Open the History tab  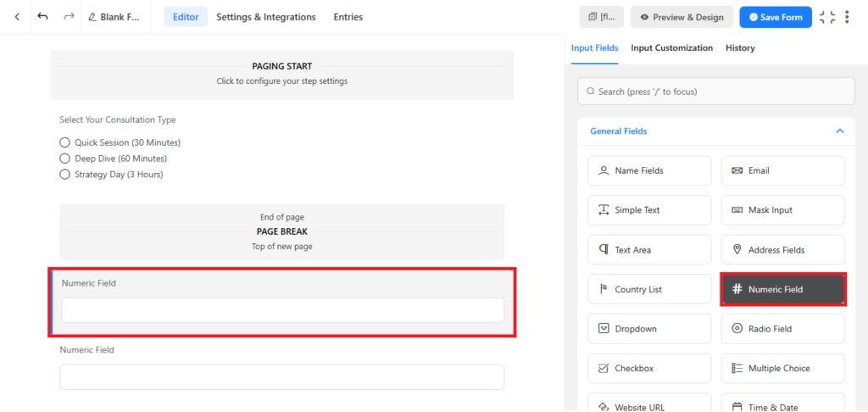click(x=740, y=48)
